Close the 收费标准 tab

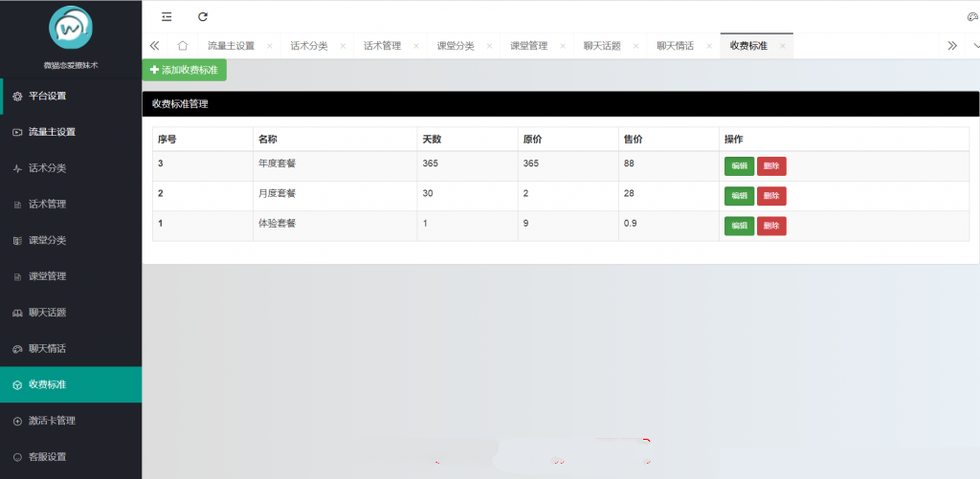point(782,46)
